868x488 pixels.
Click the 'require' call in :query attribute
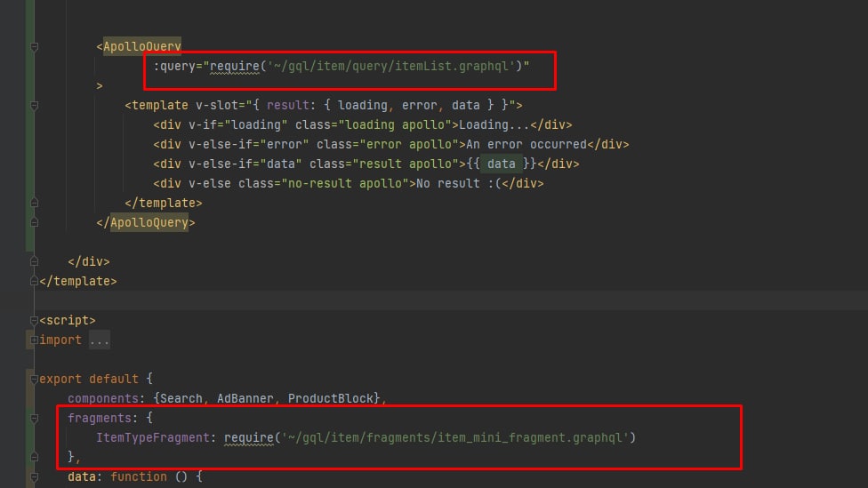[x=235, y=67]
